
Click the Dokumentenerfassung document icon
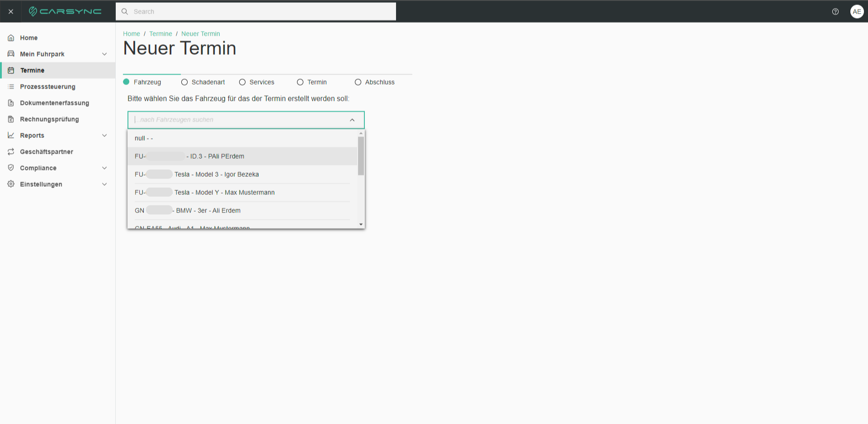point(11,103)
